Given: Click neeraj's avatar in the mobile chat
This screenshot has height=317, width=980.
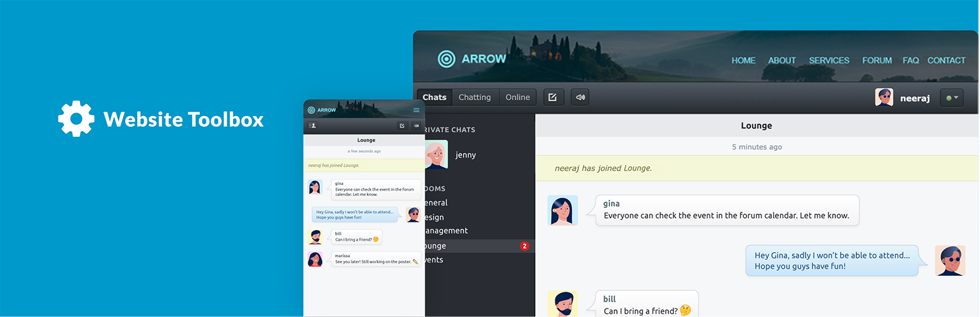Looking at the screenshot, I should pyautogui.click(x=413, y=214).
